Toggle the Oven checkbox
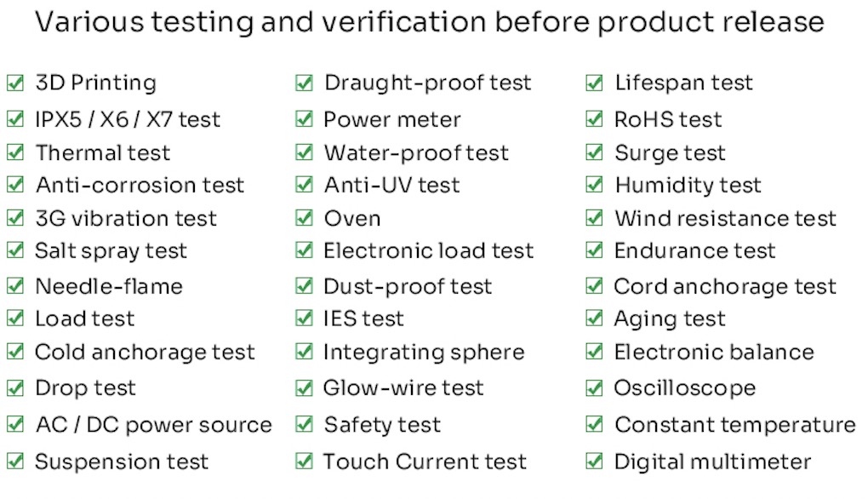The width and height of the screenshot is (868, 499). point(304,218)
